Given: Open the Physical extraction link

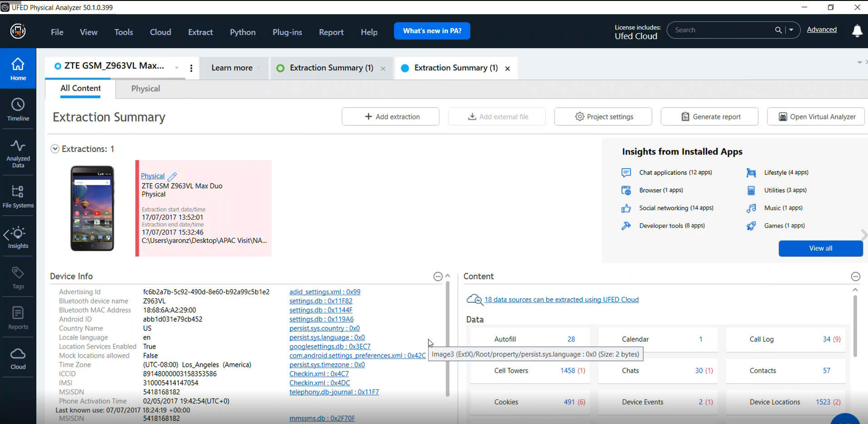Looking at the screenshot, I should pos(153,176).
